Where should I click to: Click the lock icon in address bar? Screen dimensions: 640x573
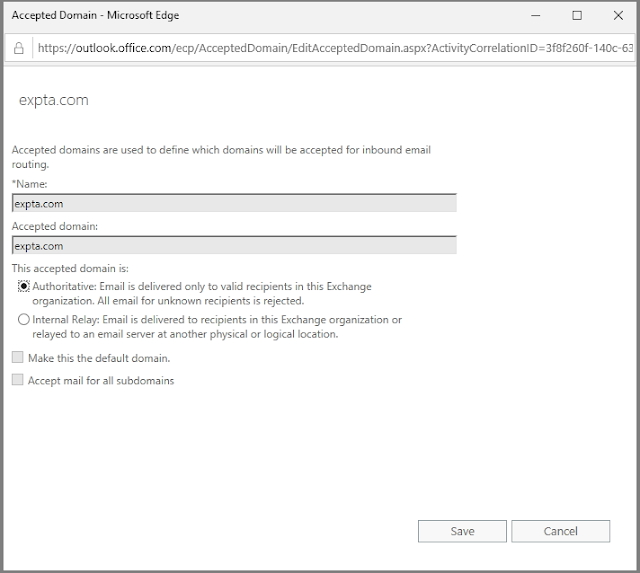click(x=19, y=47)
